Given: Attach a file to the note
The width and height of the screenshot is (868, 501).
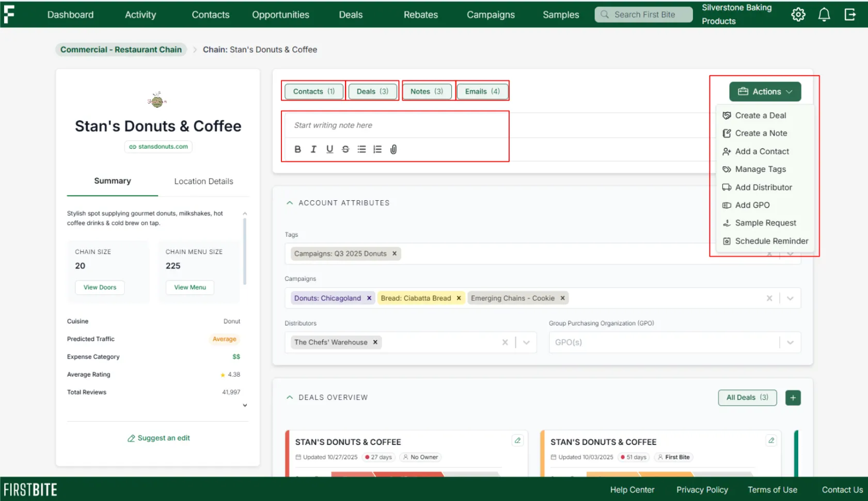Looking at the screenshot, I should point(393,149).
